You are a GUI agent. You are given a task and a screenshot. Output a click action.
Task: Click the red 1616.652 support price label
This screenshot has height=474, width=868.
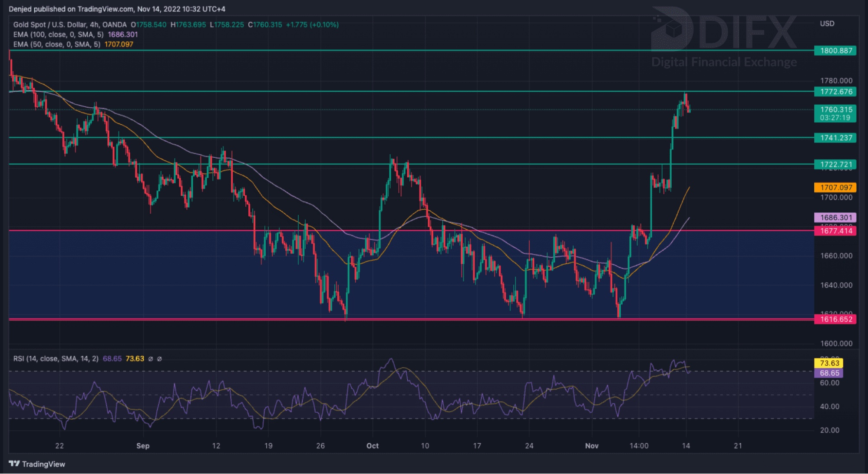tap(835, 319)
